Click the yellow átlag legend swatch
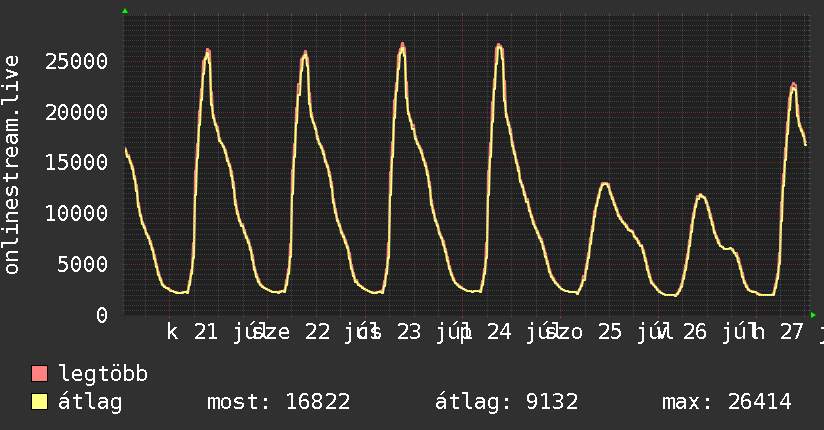This screenshot has height=430, width=824. coord(39,401)
